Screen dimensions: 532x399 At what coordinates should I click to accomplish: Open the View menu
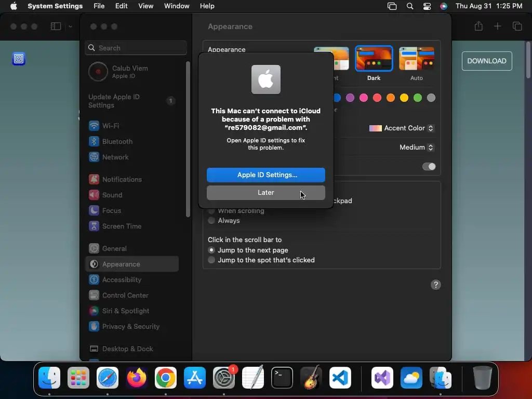point(145,6)
